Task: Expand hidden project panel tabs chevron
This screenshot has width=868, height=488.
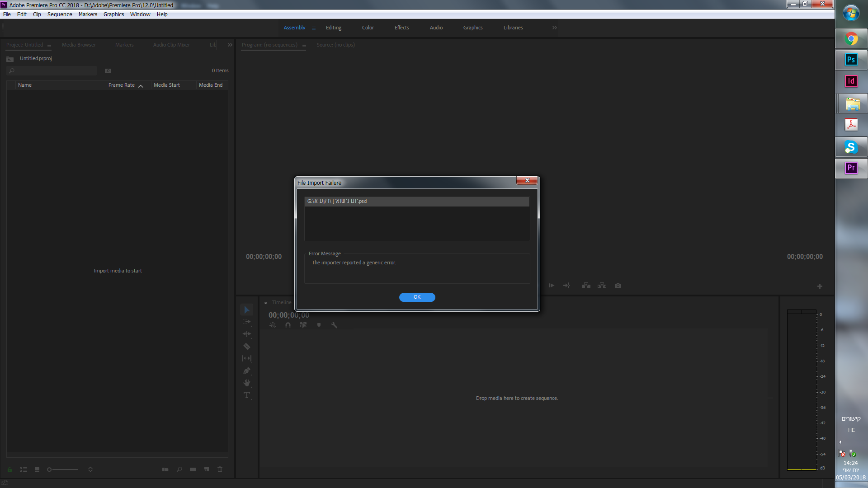Action: point(230,45)
